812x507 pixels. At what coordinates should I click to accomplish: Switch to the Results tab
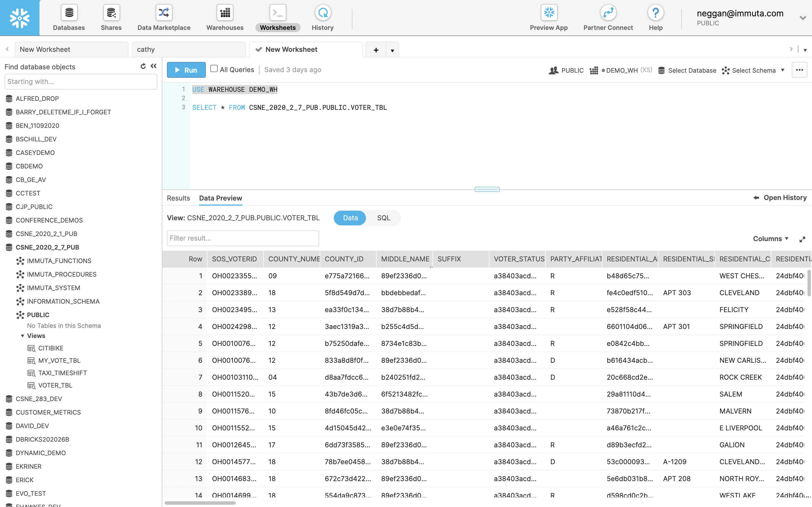[x=178, y=198]
